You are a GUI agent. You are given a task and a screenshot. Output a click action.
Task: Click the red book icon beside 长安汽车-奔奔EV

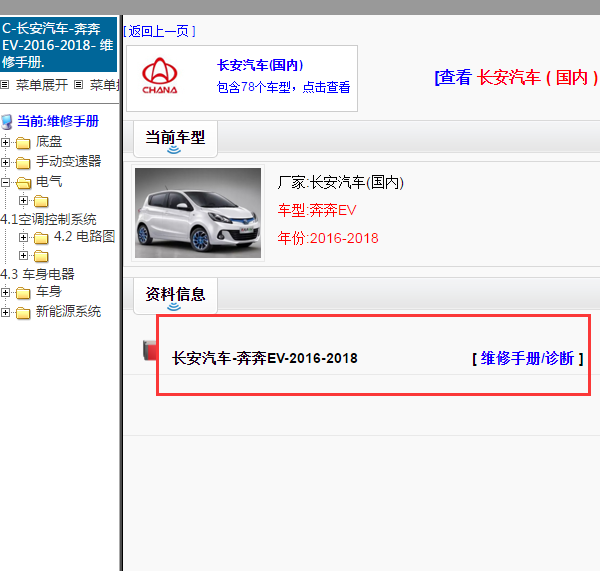(150, 350)
